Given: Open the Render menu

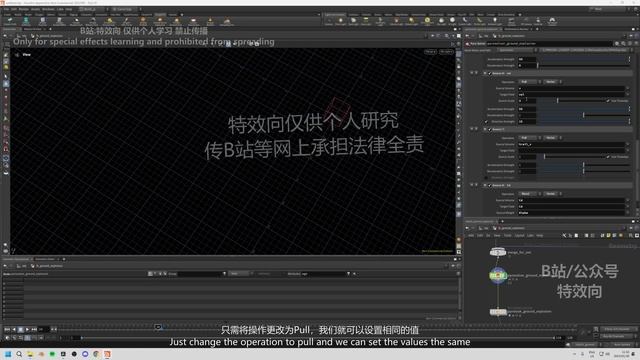Looking at the screenshot, I should click(24, 9).
